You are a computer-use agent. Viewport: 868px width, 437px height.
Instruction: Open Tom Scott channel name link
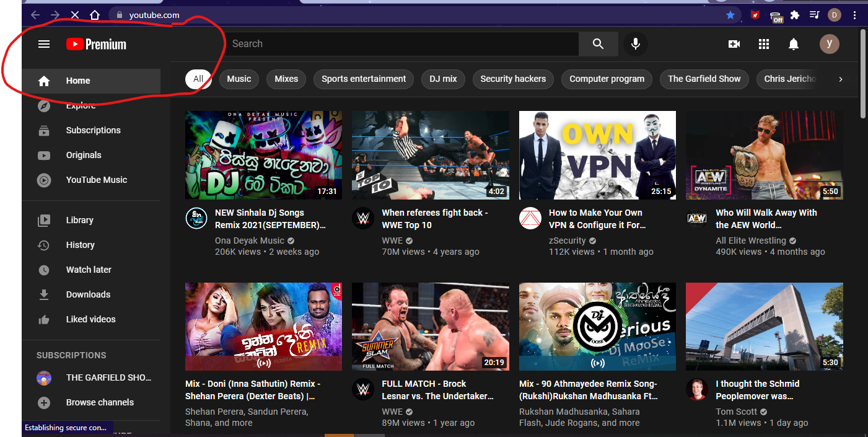737,412
